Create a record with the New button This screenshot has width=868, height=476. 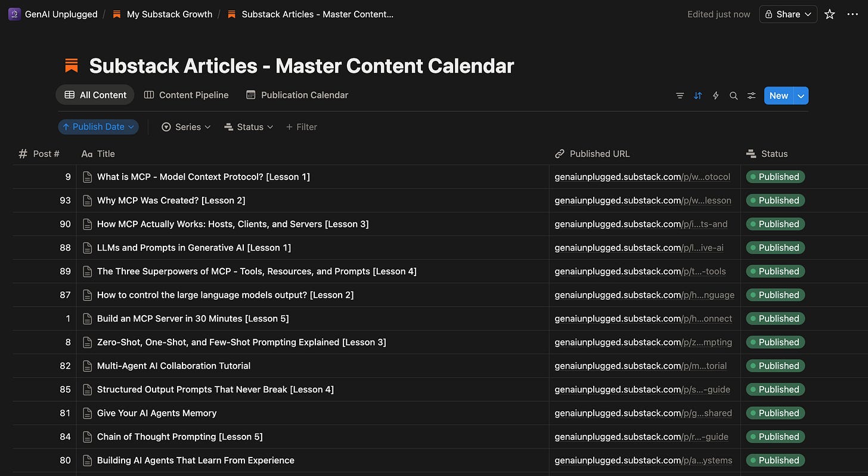(779, 95)
